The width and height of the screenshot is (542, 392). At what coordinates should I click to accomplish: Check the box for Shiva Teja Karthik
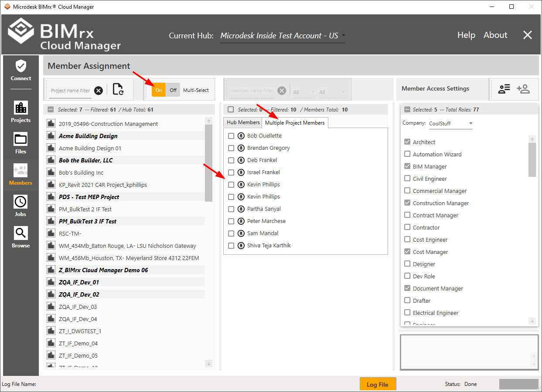point(231,246)
